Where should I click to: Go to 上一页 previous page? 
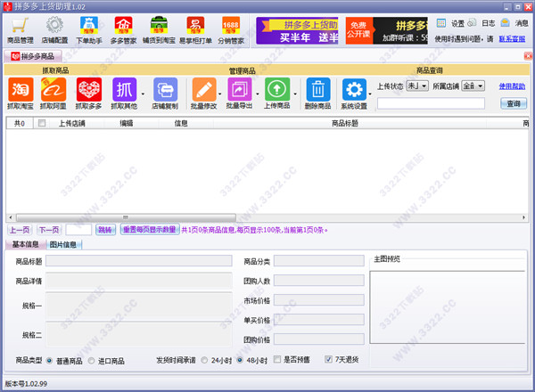pos(20,230)
